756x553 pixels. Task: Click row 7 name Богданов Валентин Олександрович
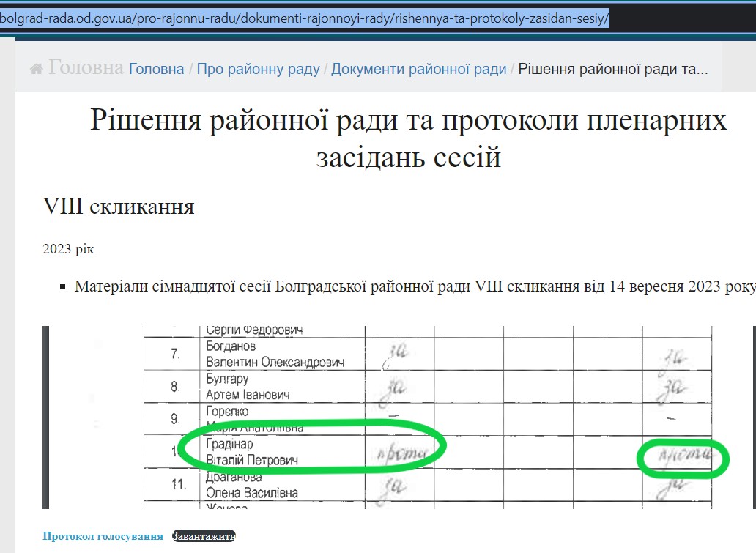pos(275,354)
